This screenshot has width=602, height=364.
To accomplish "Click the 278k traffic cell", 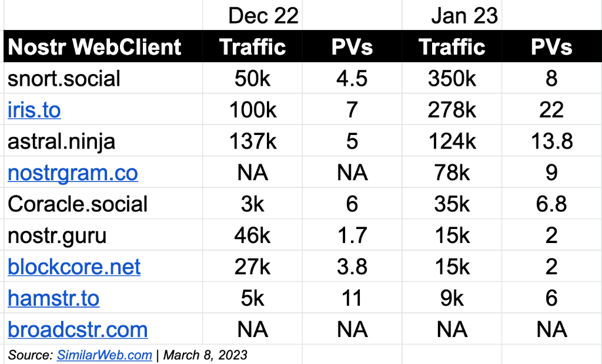I will pos(453,110).
